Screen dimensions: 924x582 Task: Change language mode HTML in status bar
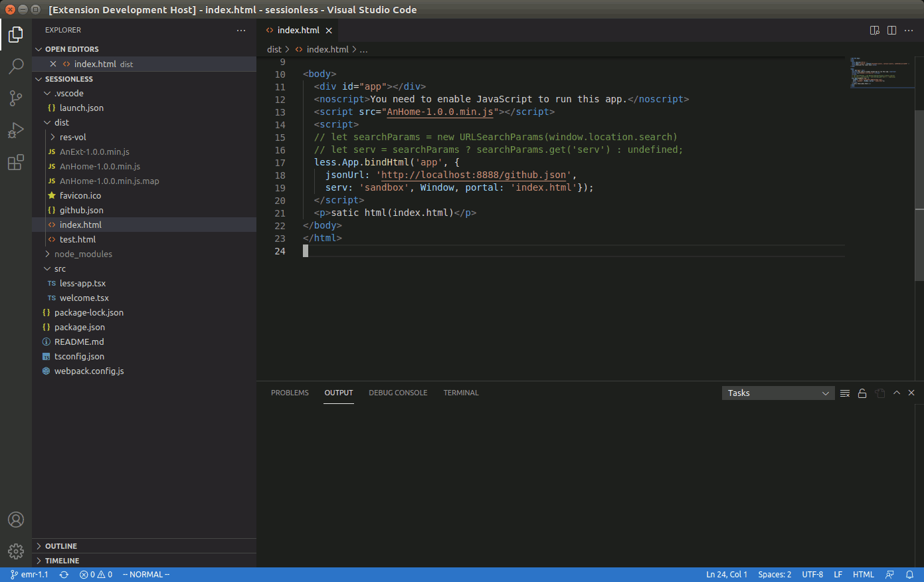tap(864, 575)
